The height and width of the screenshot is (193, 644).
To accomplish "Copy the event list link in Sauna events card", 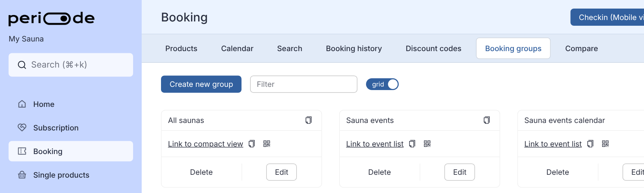I will 412,144.
